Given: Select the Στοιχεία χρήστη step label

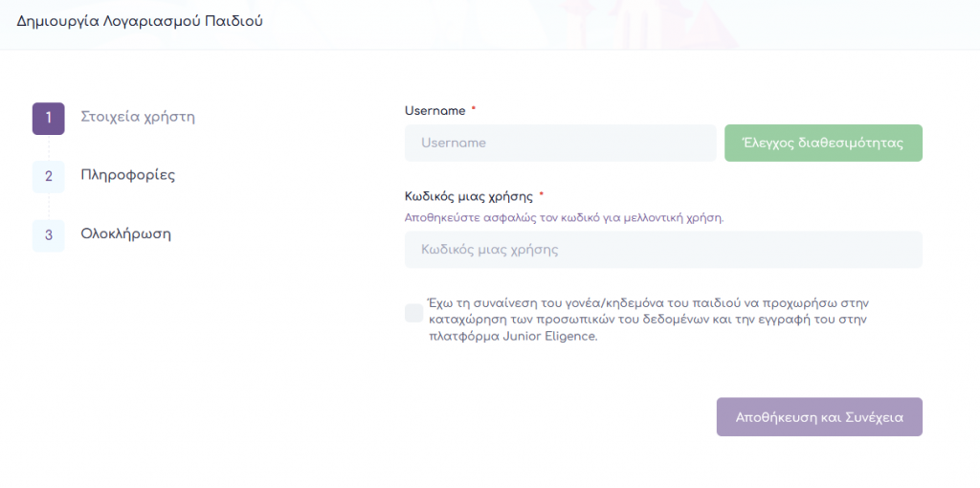Looking at the screenshot, I should pyautogui.click(x=138, y=117).
